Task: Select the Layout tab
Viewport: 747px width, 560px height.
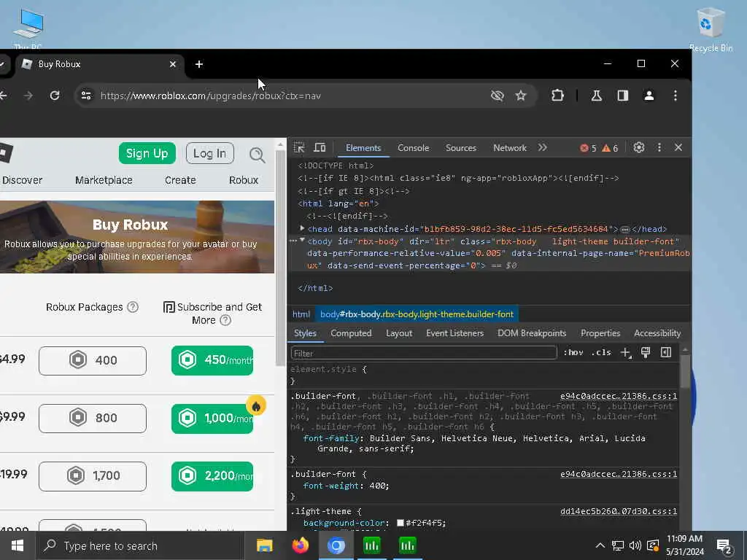Action: click(x=399, y=333)
